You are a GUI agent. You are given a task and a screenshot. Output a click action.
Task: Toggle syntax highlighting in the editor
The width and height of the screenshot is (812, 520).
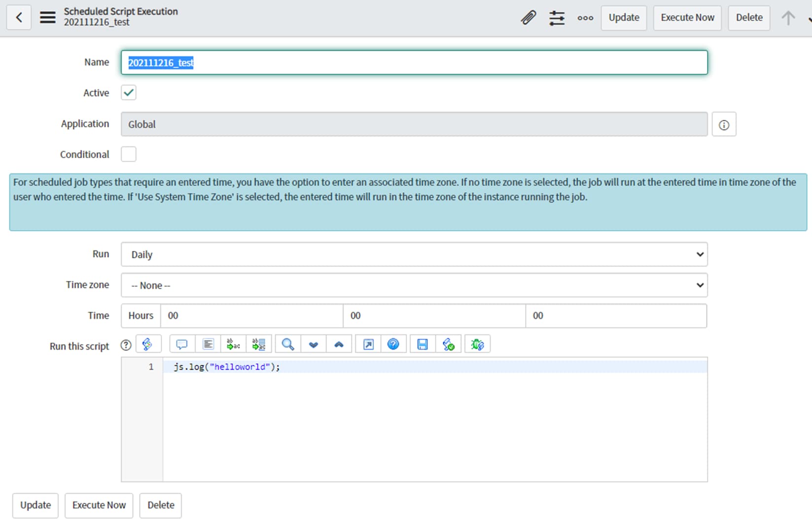pos(148,344)
